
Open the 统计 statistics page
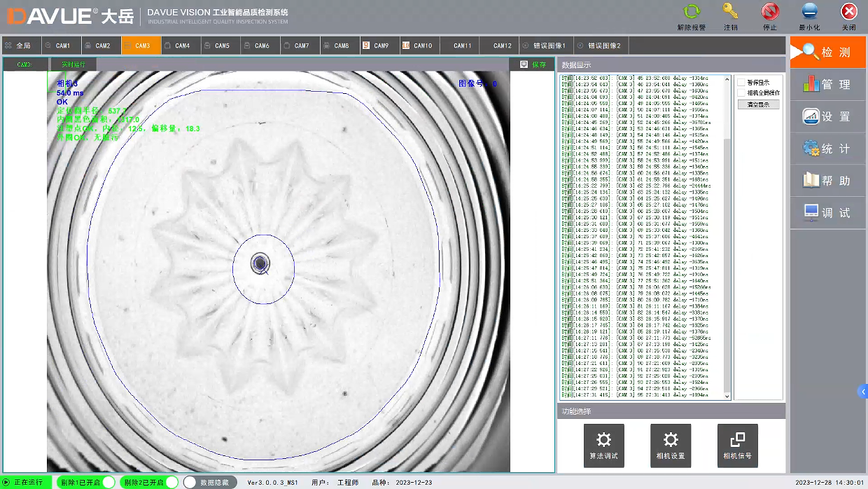tap(827, 149)
